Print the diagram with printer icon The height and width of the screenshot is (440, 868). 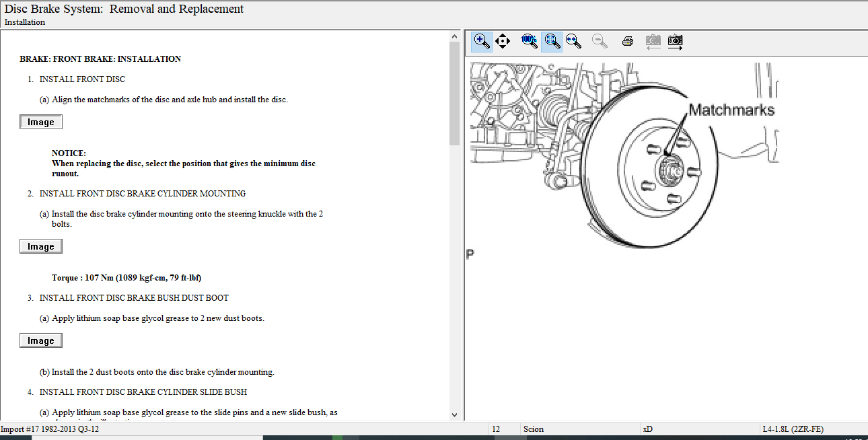628,41
